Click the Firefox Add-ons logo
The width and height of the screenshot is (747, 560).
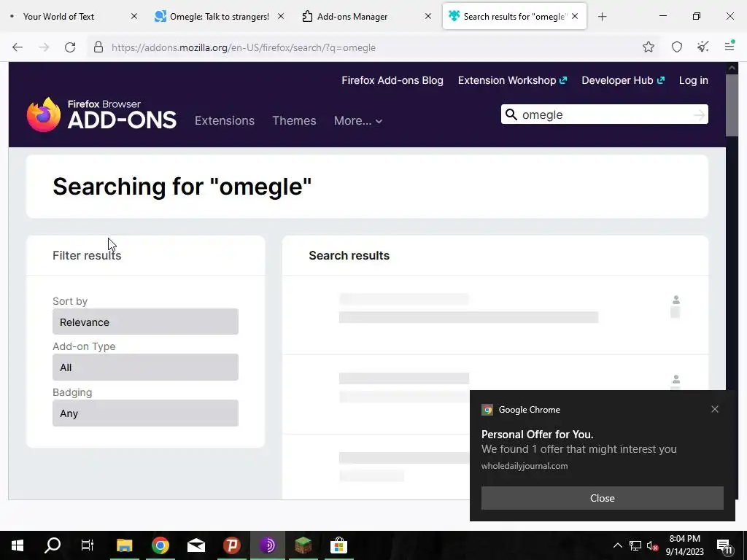pyautogui.click(x=101, y=114)
